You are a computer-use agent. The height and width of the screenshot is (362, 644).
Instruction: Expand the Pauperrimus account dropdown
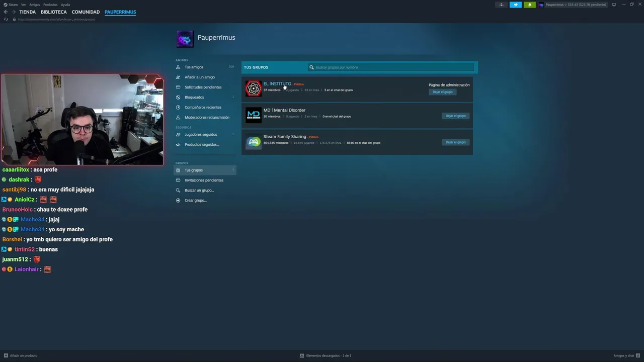coord(576,5)
